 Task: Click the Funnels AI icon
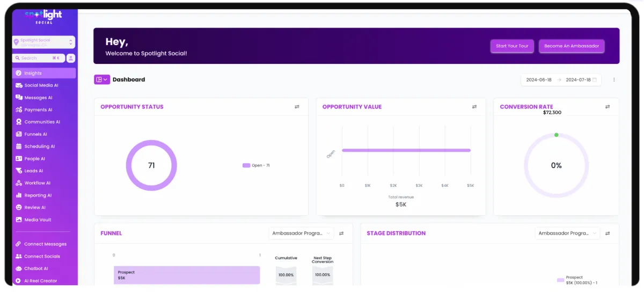[19, 134]
